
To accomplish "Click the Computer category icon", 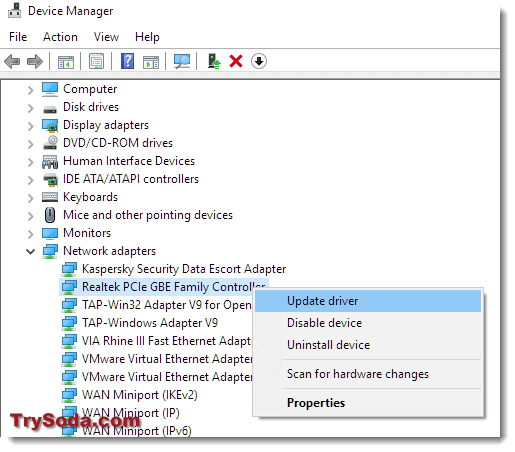I will pyautogui.click(x=50, y=89).
